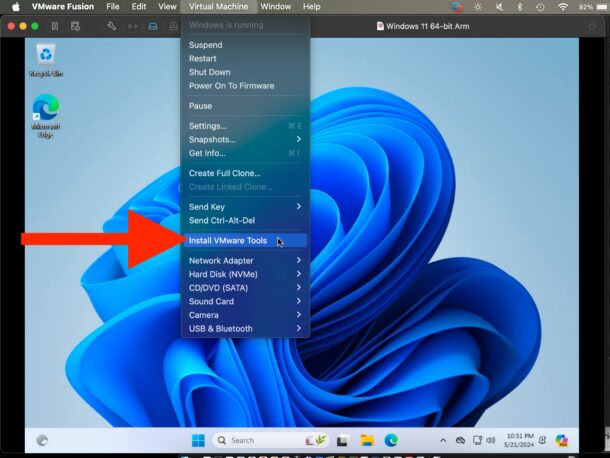Open the Virtual Machine menu
This screenshot has height=458, width=610.
pos(220,7)
